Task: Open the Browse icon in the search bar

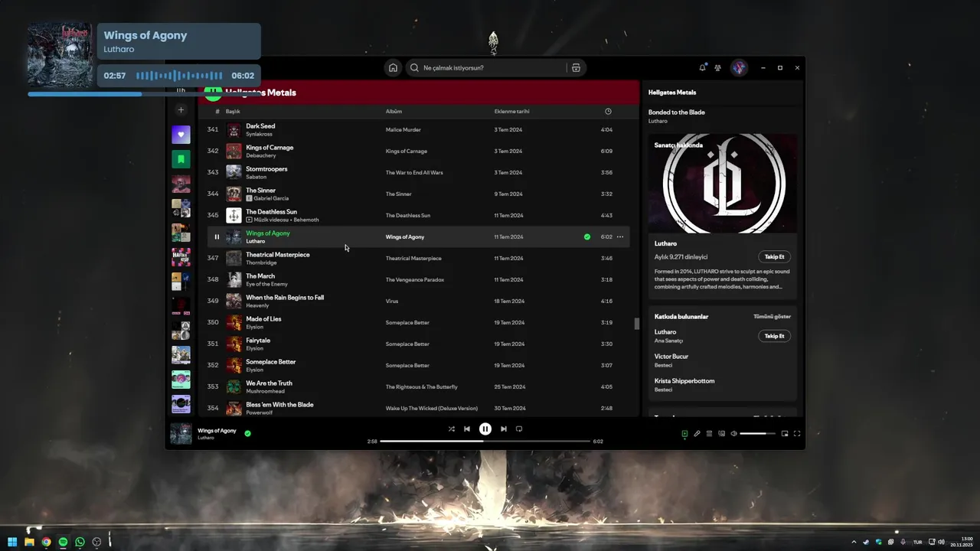Action: (576, 67)
